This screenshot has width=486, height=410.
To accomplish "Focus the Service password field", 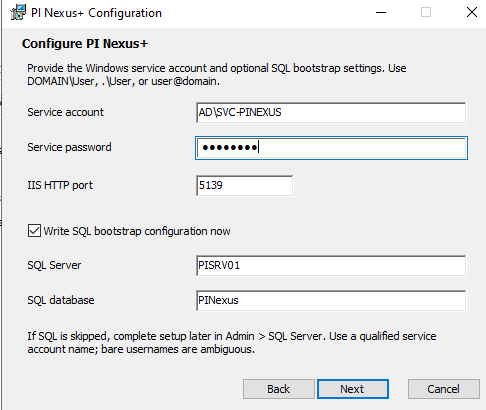I will point(331,148).
